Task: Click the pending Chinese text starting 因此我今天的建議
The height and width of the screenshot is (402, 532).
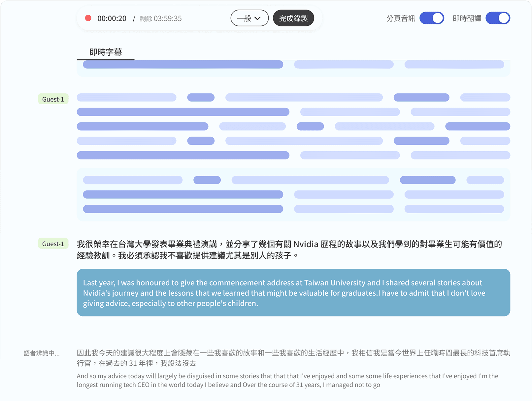Action: 293,358
